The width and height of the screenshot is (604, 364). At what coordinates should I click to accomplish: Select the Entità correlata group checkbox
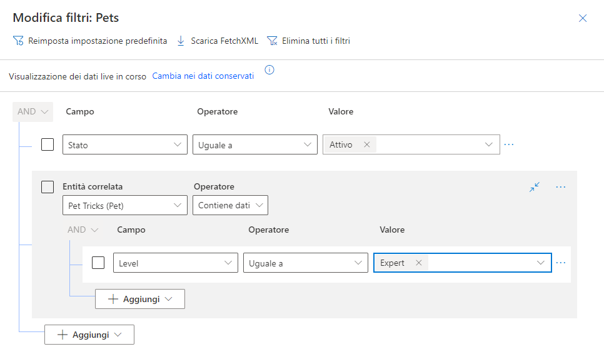click(x=47, y=186)
